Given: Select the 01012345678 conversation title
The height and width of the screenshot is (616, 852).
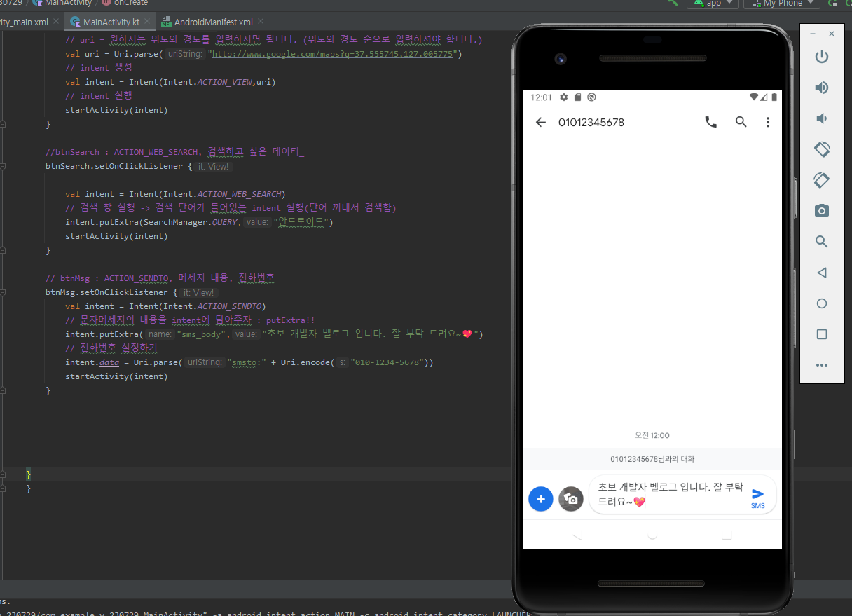Looking at the screenshot, I should pos(591,122).
